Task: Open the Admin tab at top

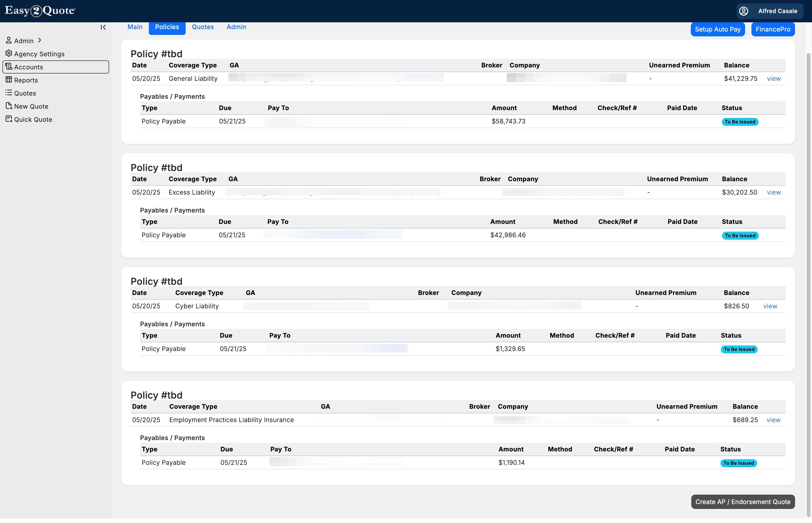Action: point(236,27)
